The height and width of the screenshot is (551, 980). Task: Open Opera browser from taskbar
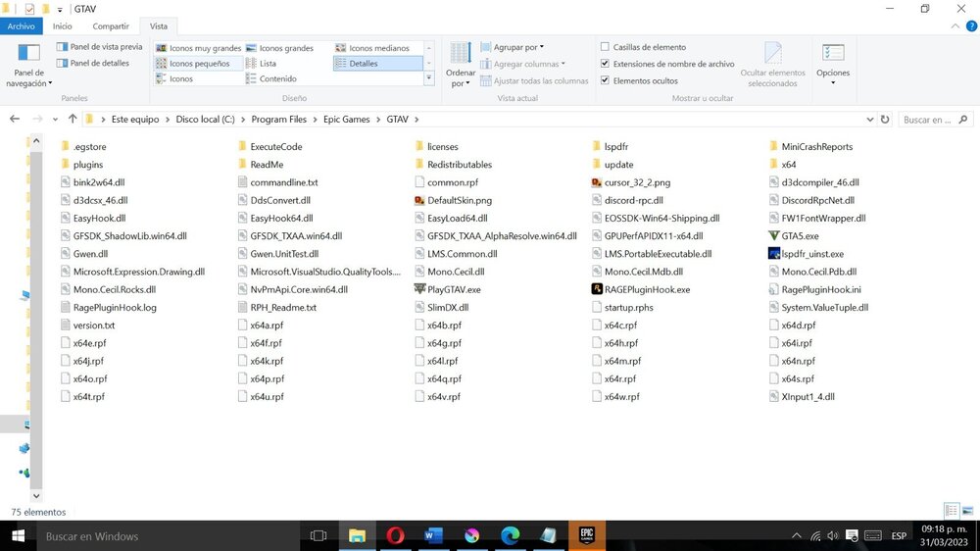(x=395, y=535)
